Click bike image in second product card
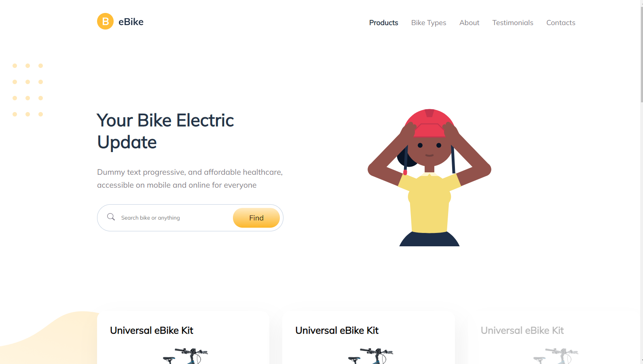Image resolution: width=643 pixels, height=364 pixels. tap(370, 356)
